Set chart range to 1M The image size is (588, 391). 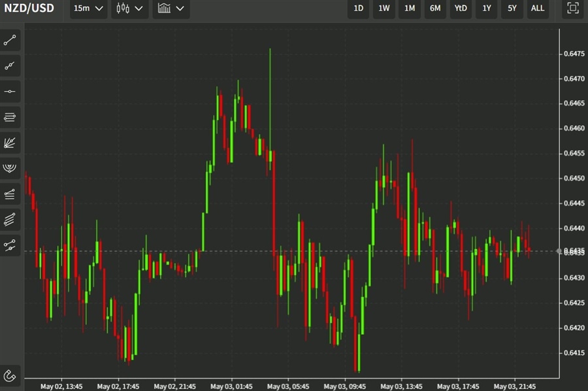[410, 8]
